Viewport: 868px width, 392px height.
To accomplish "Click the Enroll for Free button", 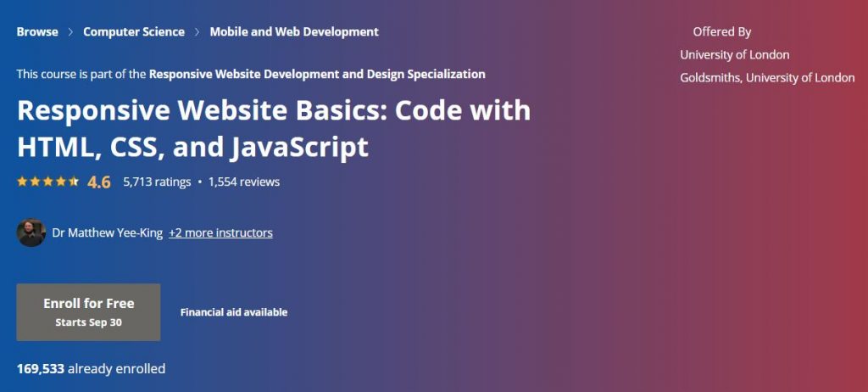I will (x=88, y=312).
